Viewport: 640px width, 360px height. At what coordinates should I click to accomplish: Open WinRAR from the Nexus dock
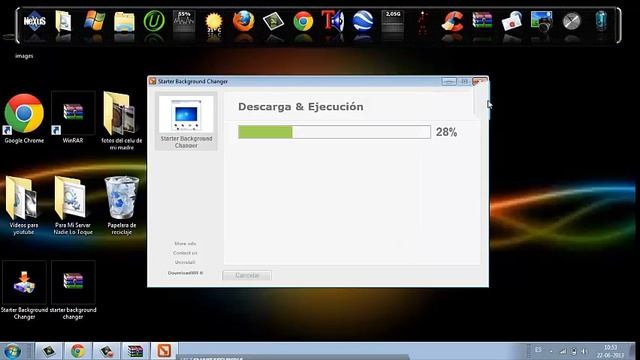click(x=482, y=20)
